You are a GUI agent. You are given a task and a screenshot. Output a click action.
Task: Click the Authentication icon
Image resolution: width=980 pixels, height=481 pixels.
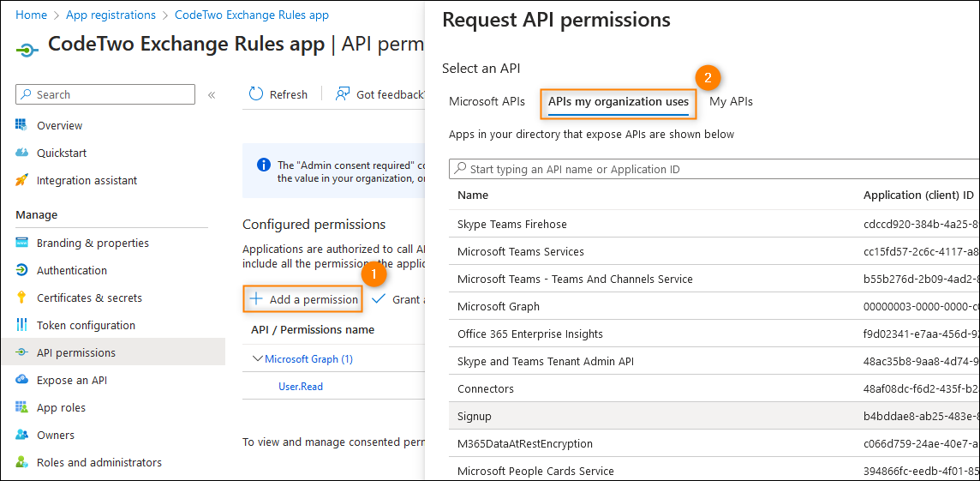(x=22, y=270)
